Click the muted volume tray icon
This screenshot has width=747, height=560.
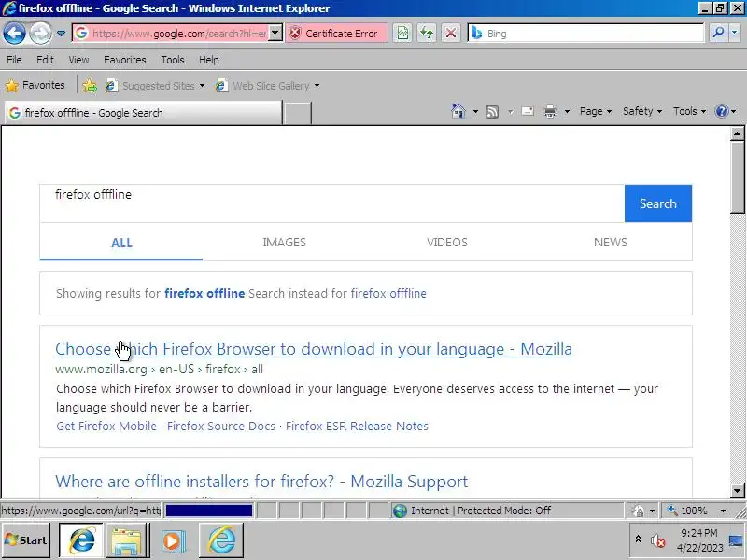coord(658,540)
